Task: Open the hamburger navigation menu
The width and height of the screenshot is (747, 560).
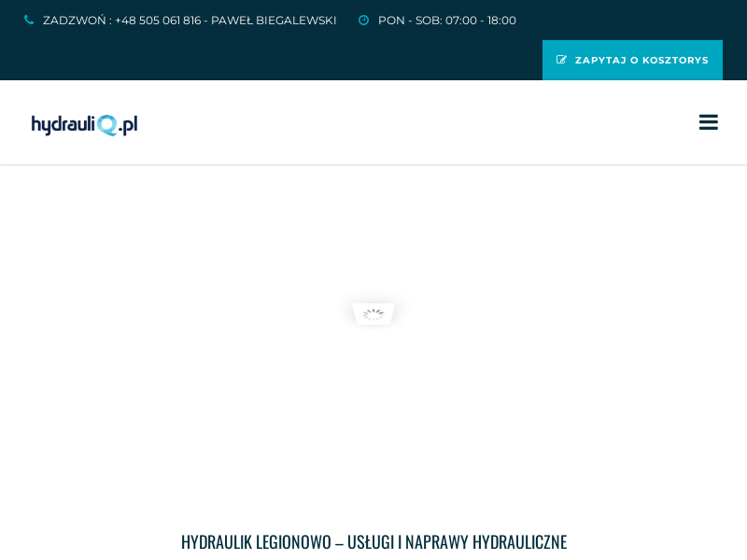Action: (709, 122)
